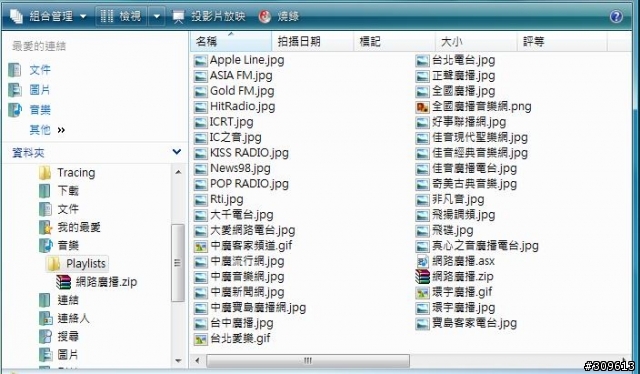Sort by 拍攝日期 column header
The width and height of the screenshot is (640, 374).
(312, 41)
